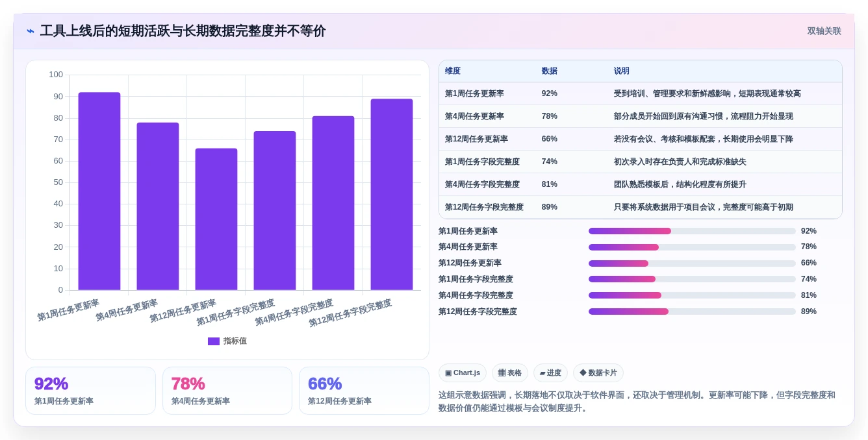The width and height of the screenshot is (868, 440).
Task: Click the 78% value in the table
Action: coord(550,116)
